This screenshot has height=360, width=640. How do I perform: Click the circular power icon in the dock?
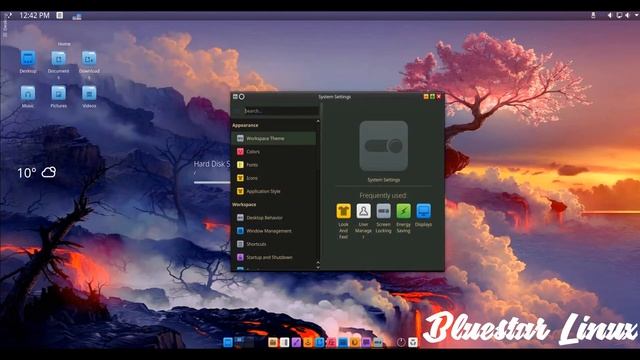[x=401, y=342]
